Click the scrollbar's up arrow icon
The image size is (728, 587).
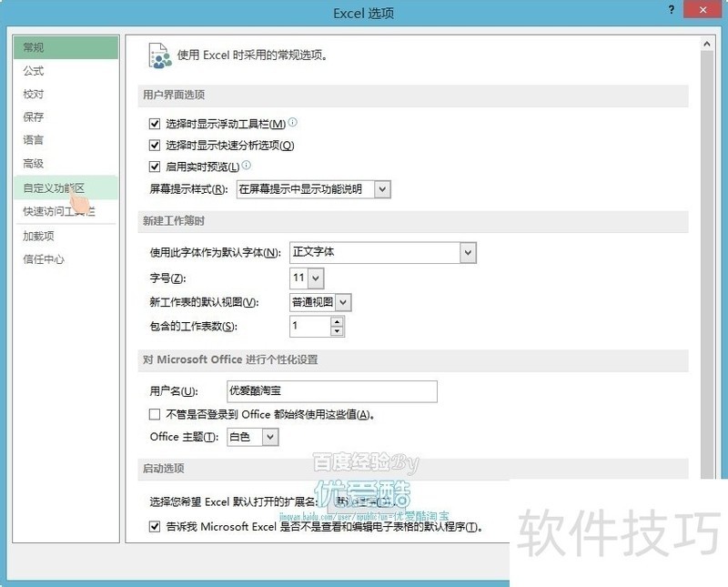pyautogui.click(x=707, y=42)
